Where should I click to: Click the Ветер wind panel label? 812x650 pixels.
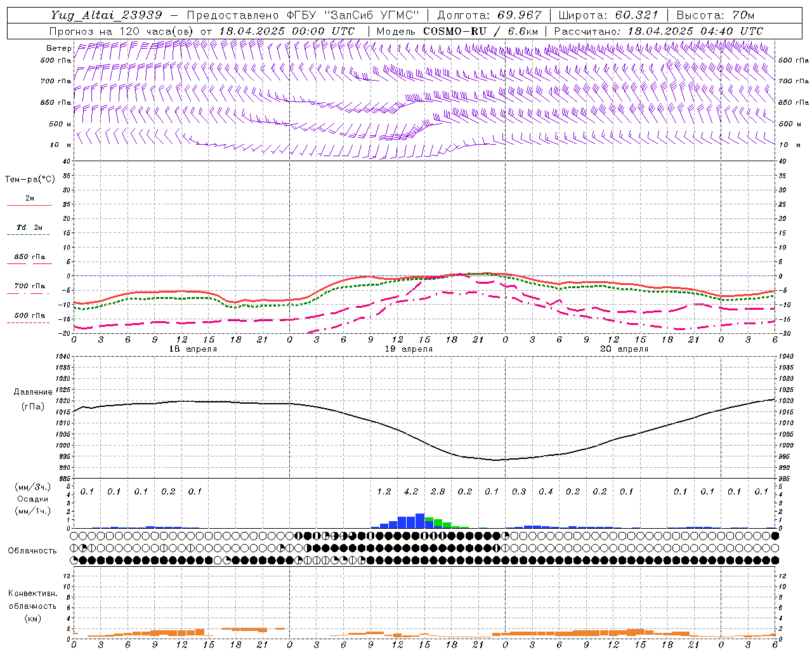pyautogui.click(x=58, y=48)
